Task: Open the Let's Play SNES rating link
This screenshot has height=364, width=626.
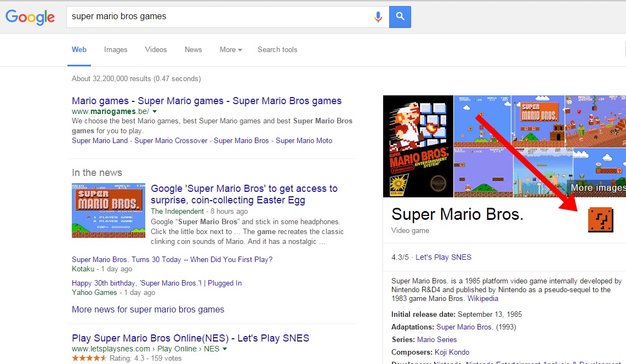Action: (443, 258)
